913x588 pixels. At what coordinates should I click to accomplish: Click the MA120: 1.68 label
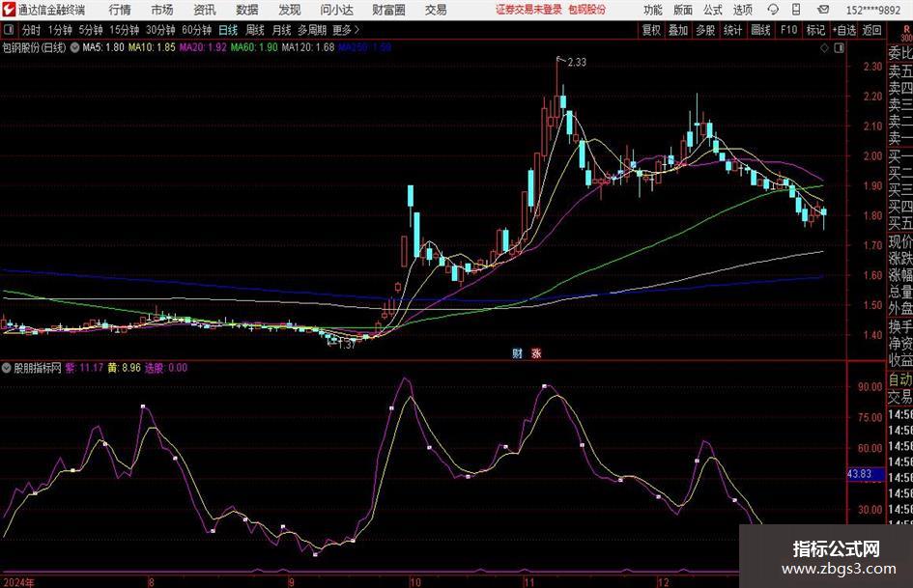(x=308, y=47)
